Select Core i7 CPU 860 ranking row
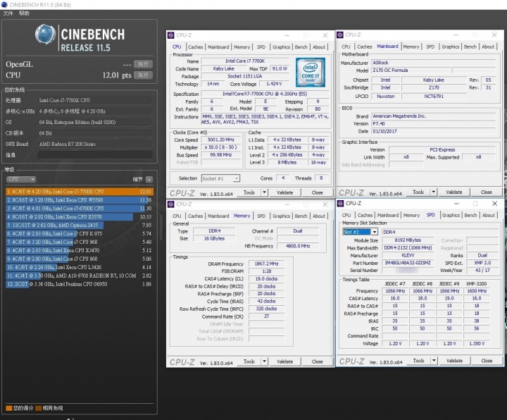Image resolution: width=507 pixels, height=420 pixels. coord(79,259)
